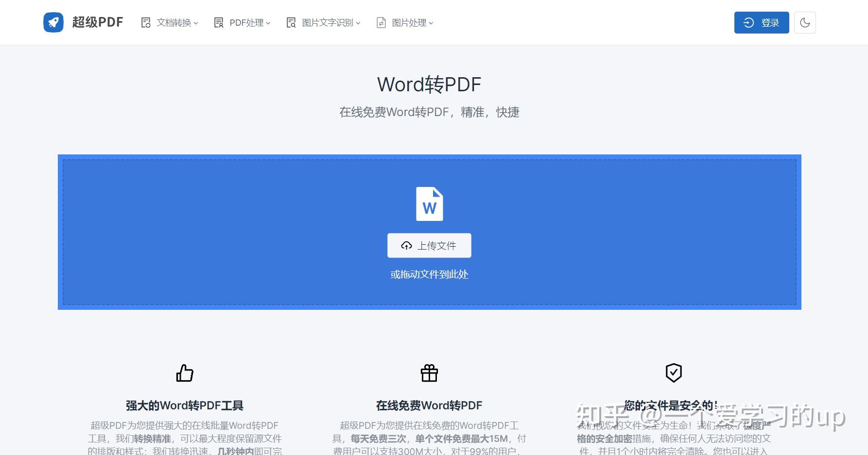This screenshot has height=455, width=868.
Task: Click the Word document icon in upload area
Action: click(x=430, y=204)
